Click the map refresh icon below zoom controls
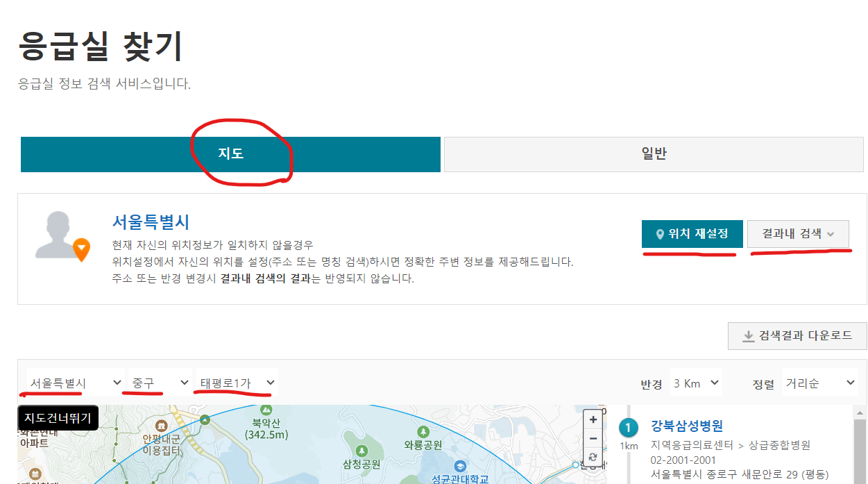868x484 pixels. tap(593, 458)
